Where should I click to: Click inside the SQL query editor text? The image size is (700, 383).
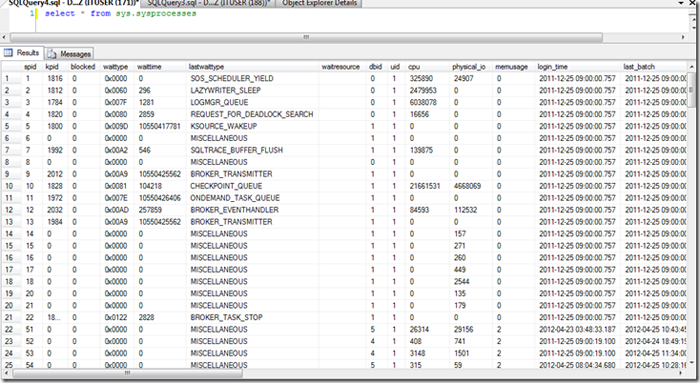pos(121,13)
